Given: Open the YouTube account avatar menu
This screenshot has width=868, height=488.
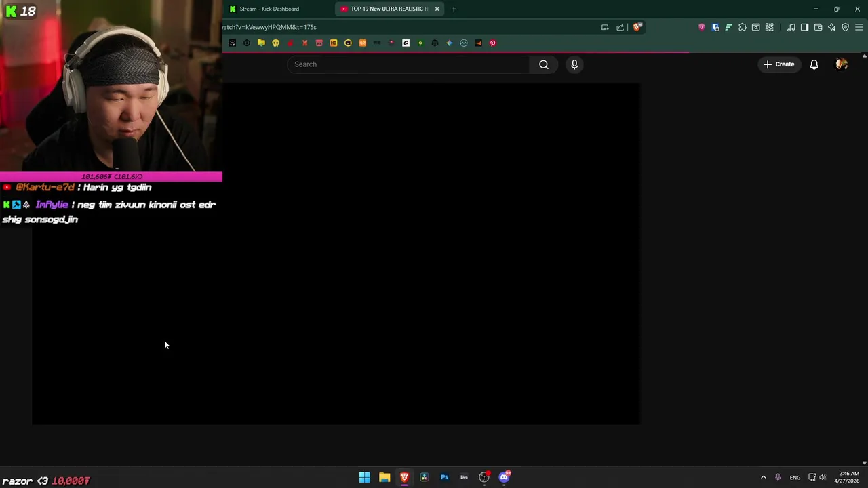Looking at the screenshot, I should 842,64.
